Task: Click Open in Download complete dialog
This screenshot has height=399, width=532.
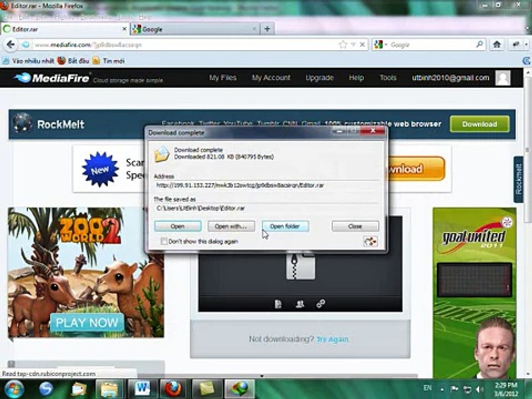Action: point(177,226)
